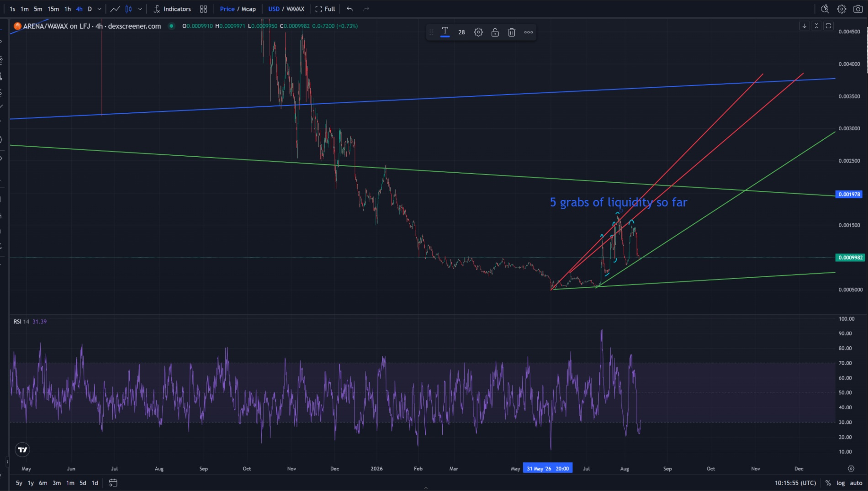Take a chart snapshot with camera icon
Screen dimensions: 868x491
858,9
